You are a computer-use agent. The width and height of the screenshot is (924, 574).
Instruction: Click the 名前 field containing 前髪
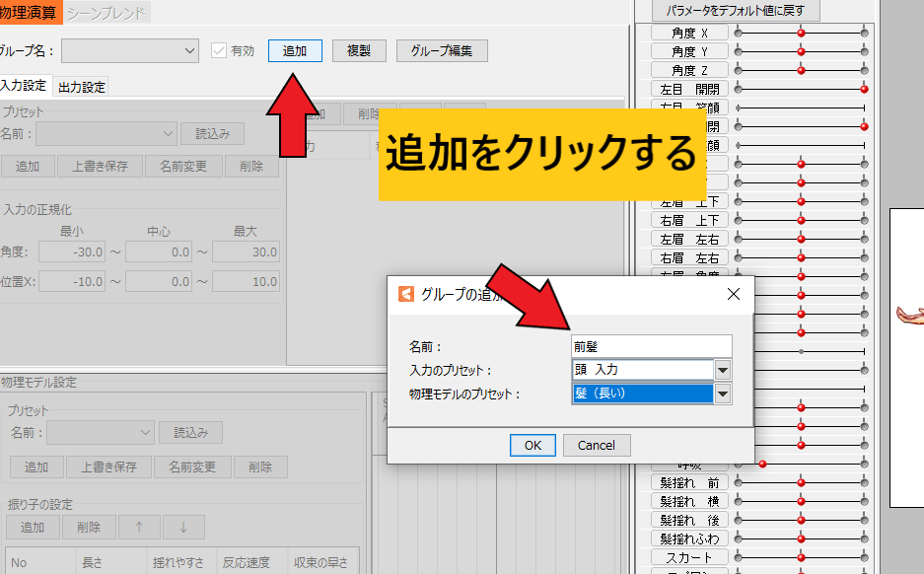pyautogui.click(x=651, y=345)
